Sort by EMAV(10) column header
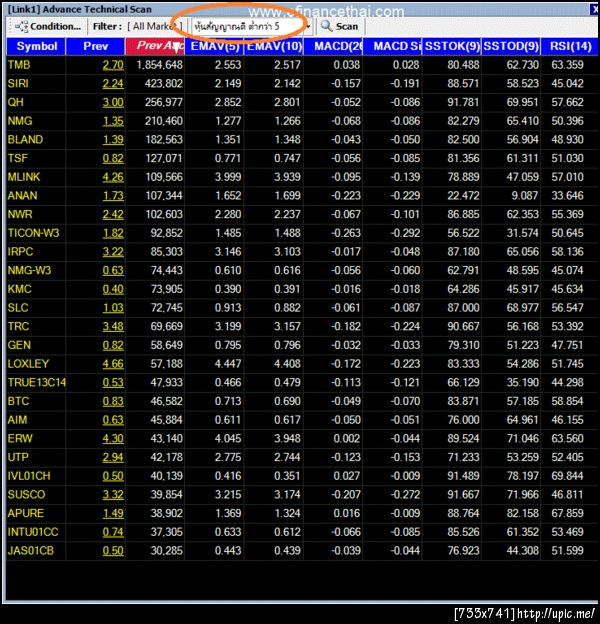This screenshot has width=600, height=624. click(x=274, y=46)
